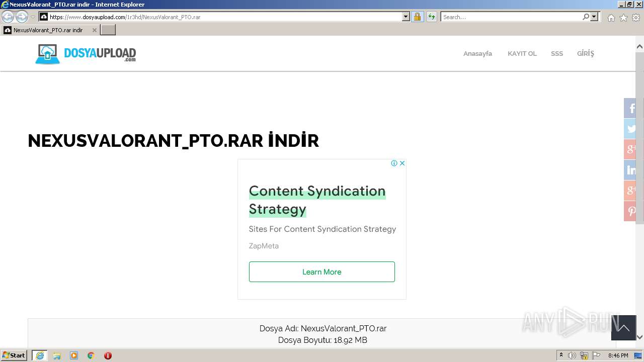
Task: Go forward with the browser Forward arrow
Action: pos(22,17)
